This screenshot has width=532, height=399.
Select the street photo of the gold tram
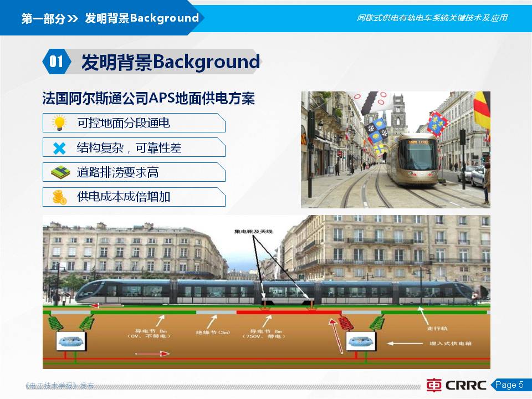click(396, 150)
